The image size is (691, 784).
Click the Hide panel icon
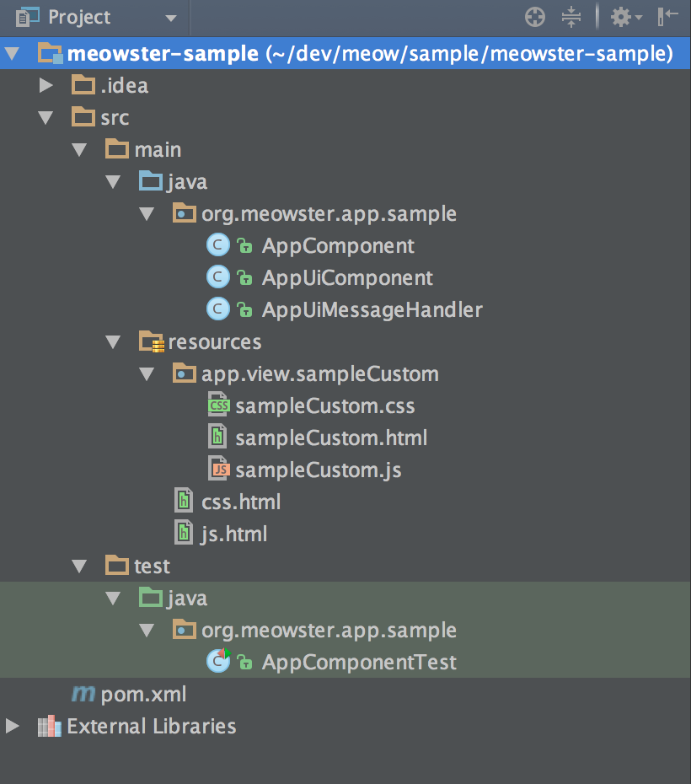pyautogui.click(x=668, y=17)
